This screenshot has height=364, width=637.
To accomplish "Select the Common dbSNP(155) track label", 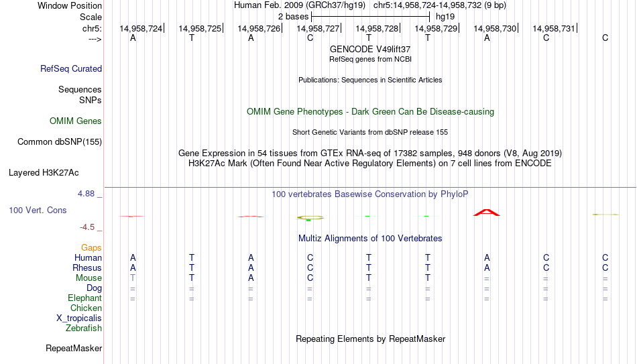I will [60, 142].
